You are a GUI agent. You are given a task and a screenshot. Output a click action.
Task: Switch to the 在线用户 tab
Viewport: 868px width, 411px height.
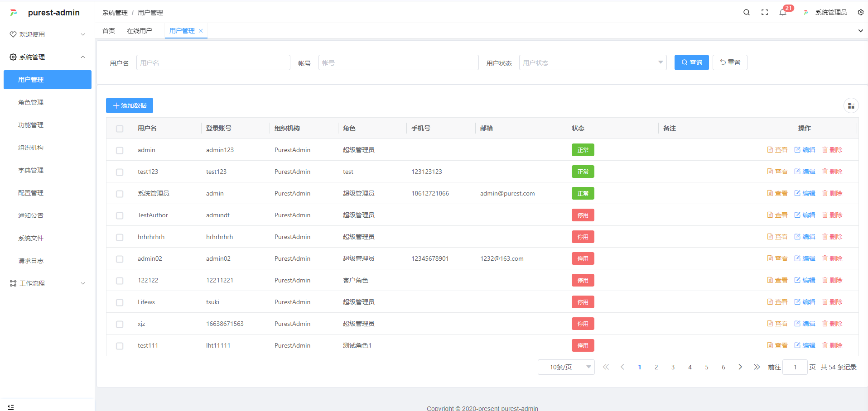click(x=139, y=31)
